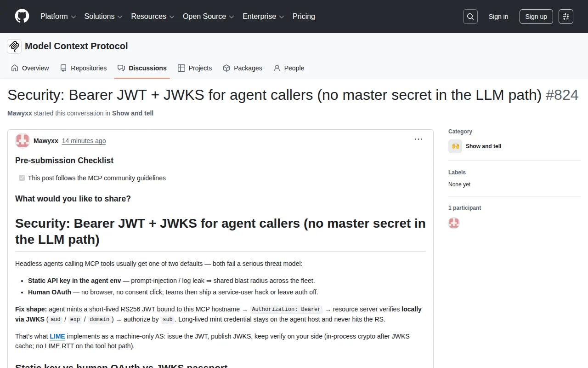The image size is (588, 368).
Task: Expand the Platform menu
Action: tap(58, 17)
